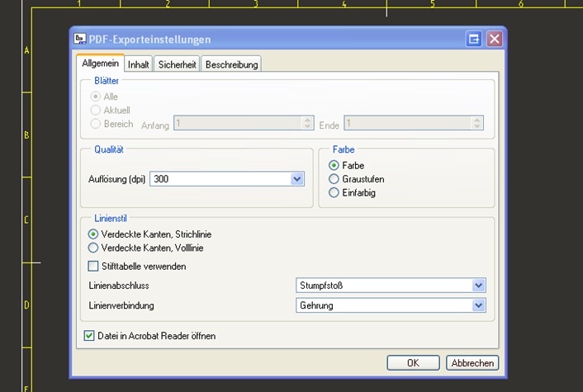Switch to the Allgemein tab
This screenshot has height=392, width=583.
101,64
